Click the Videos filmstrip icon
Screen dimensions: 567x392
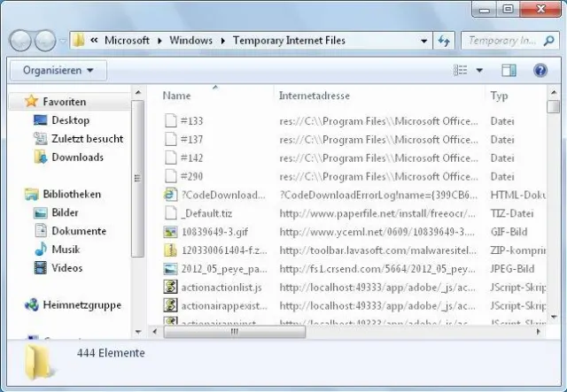pyautogui.click(x=40, y=268)
